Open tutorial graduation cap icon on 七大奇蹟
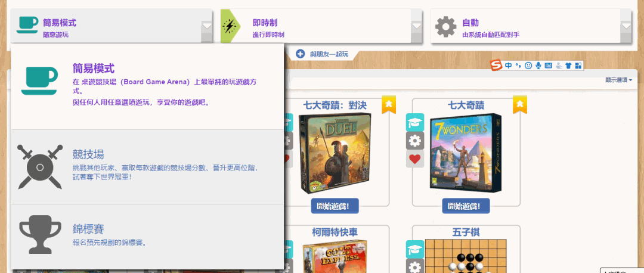The image size is (644, 273). coord(415,122)
